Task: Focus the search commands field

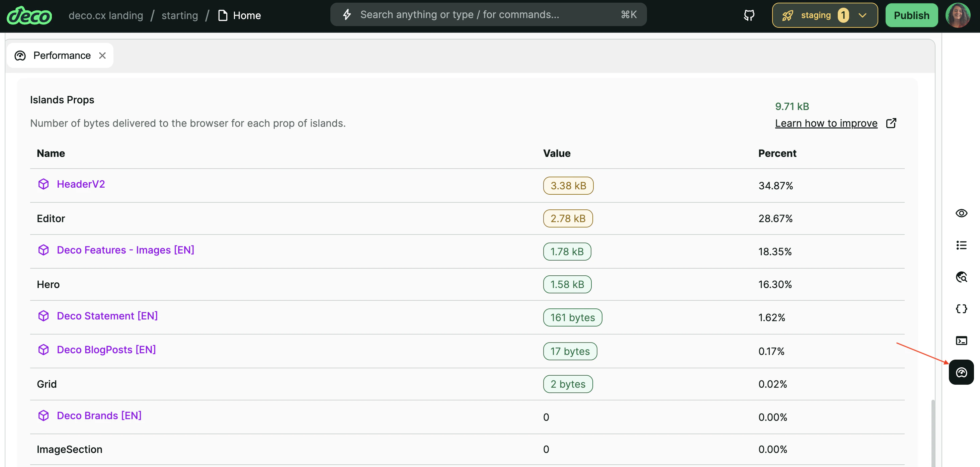Action: click(x=488, y=15)
